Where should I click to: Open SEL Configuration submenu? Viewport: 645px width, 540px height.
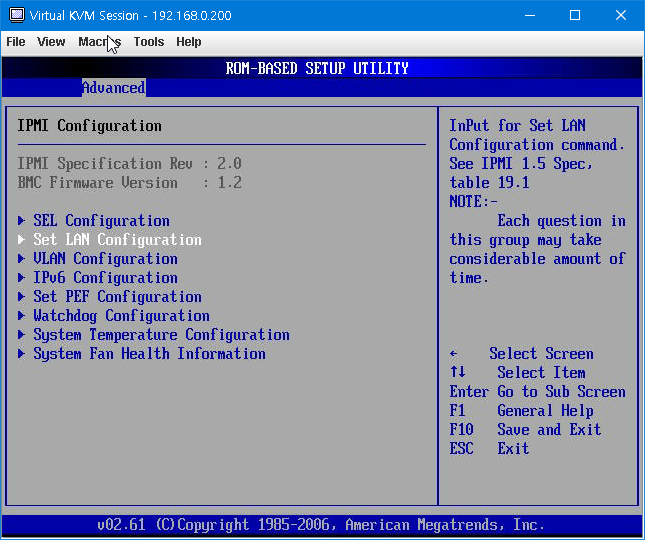tap(101, 221)
